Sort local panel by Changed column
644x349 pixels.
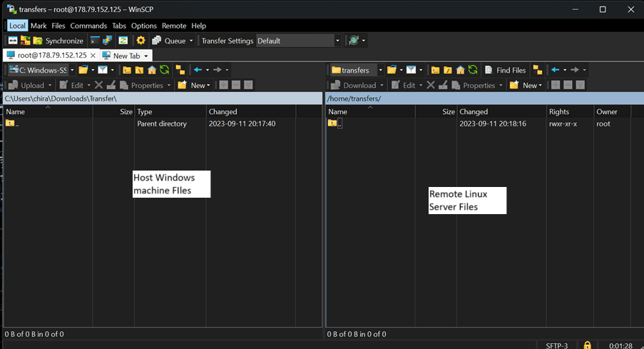250,111
